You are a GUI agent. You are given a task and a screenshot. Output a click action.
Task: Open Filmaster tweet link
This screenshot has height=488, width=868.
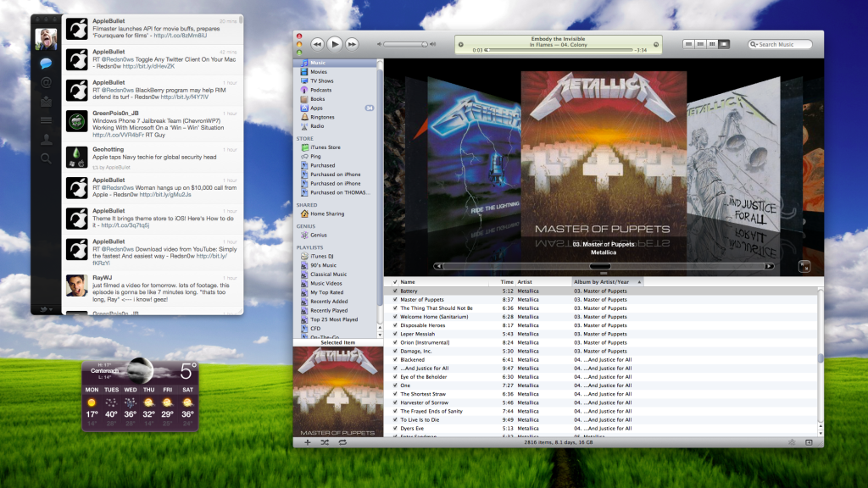click(180, 36)
